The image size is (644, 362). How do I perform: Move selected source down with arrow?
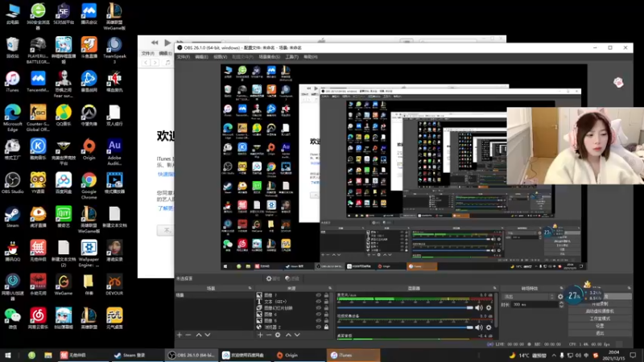coord(297,335)
